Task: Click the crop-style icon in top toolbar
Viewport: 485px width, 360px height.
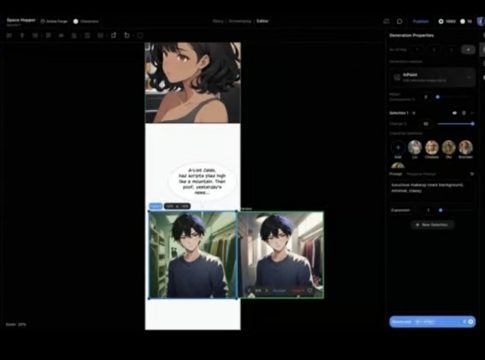Action: [x=127, y=35]
